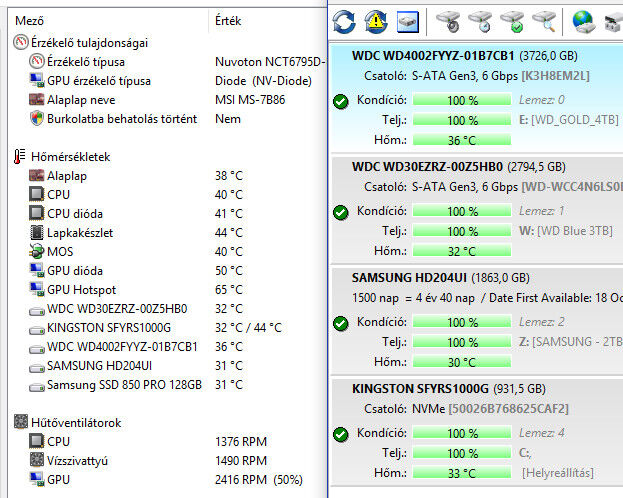This screenshot has width=623, height=498.
Task: Click the fan icon beside Vízszivattyú
Action: (x=37, y=460)
